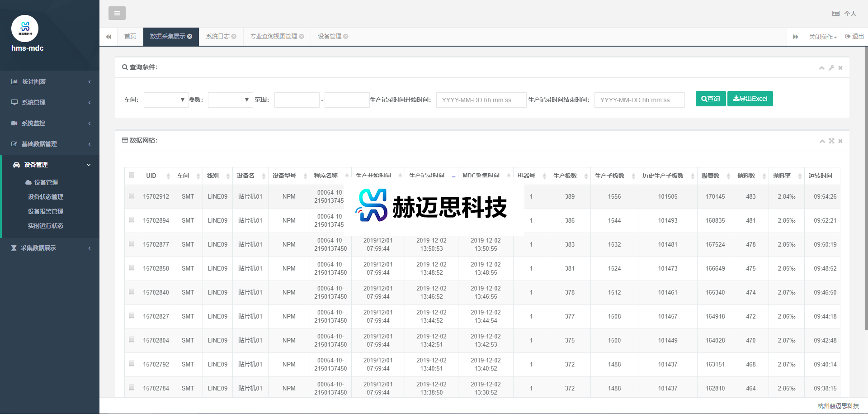Check the row with UID 15702804
The height and width of the screenshot is (414, 868).
click(132, 339)
